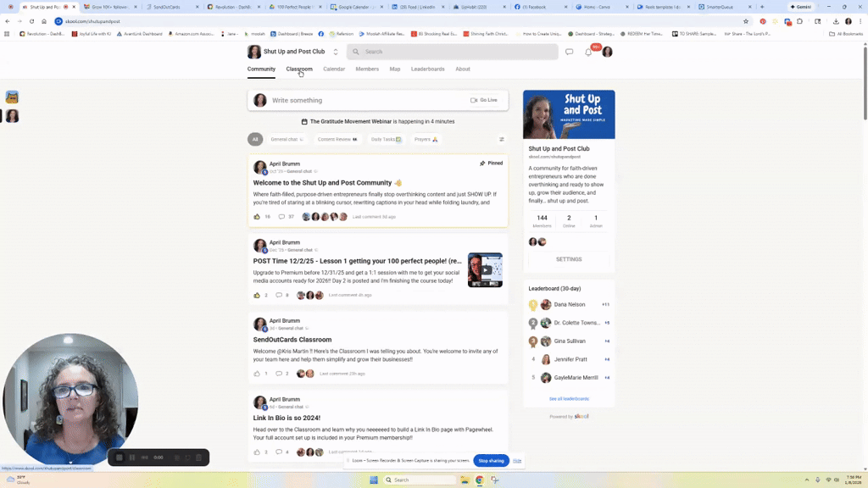Screen dimensions: 868x488
Task: Open the Shut Up and Post Club group switcher
Action: pyautogui.click(x=336, y=52)
